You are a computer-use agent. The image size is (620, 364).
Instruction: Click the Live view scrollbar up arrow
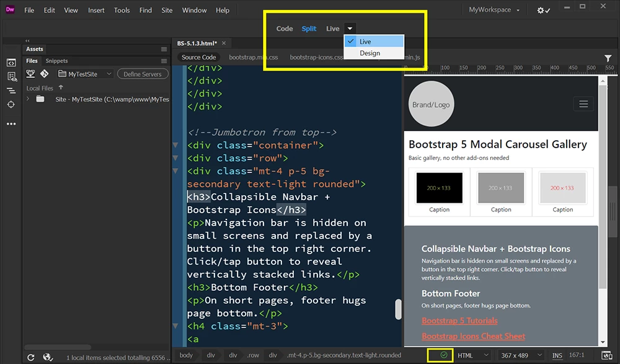tap(603, 81)
